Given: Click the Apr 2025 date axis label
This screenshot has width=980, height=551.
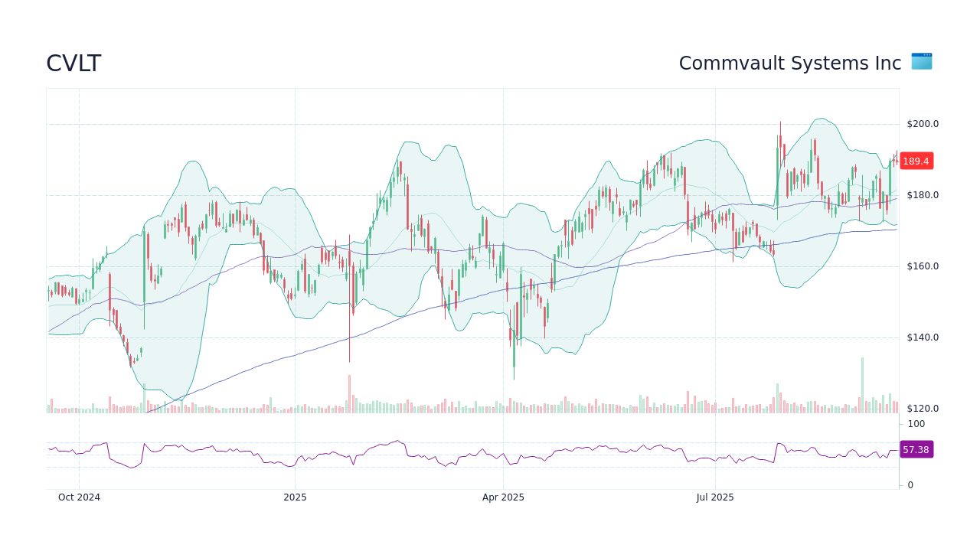Looking at the screenshot, I should pyautogui.click(x=503, y=497).
